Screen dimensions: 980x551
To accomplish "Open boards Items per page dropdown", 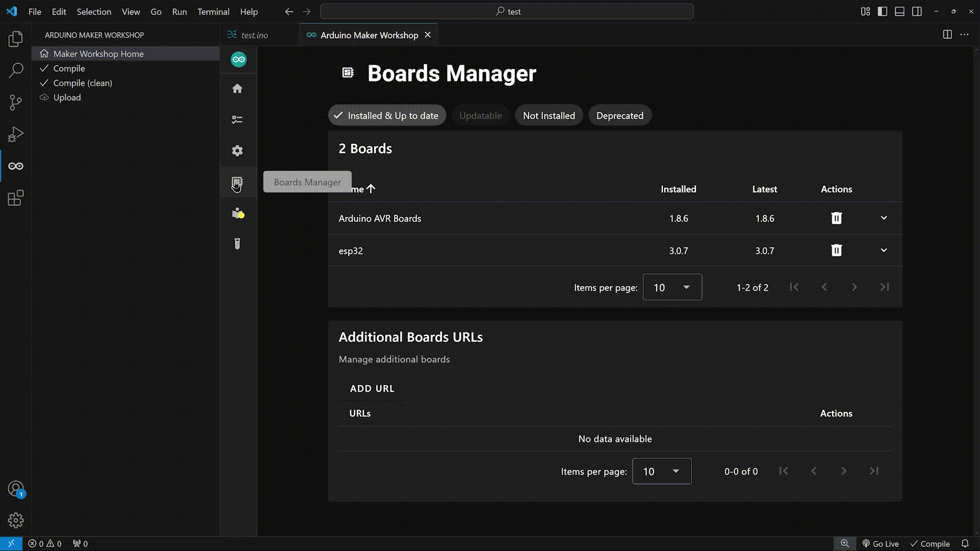I will pyautogui.click(x=672, y=287).
